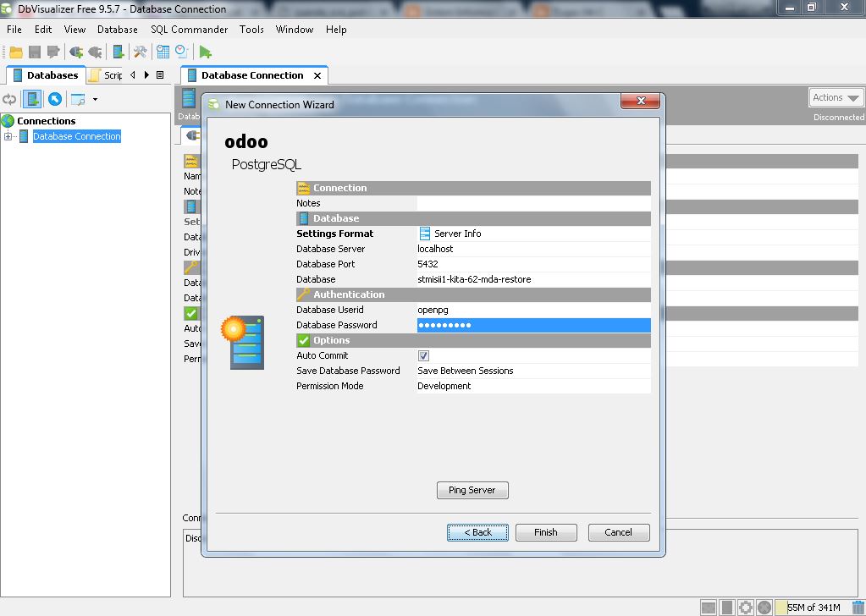Toggle the Auto Commit checkbox
Viewport: 866px width, 616px height.
point(423,355)
